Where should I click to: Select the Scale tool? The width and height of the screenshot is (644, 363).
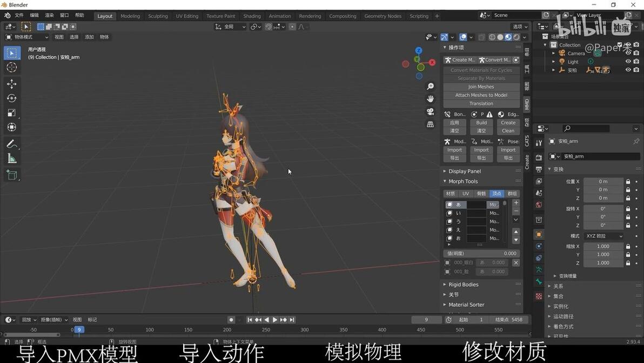coord(11,113)
